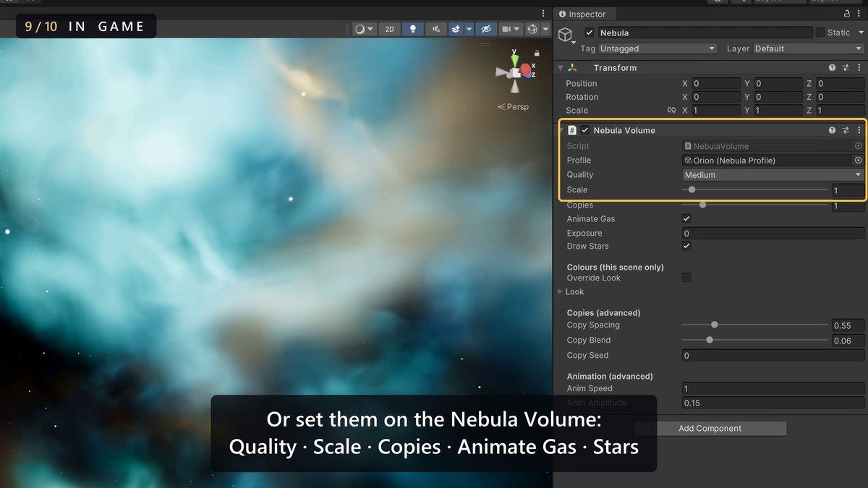Click the orientation gizmo's red X axis
This screenshot has width=868, height=488.
tap(527, 70)
